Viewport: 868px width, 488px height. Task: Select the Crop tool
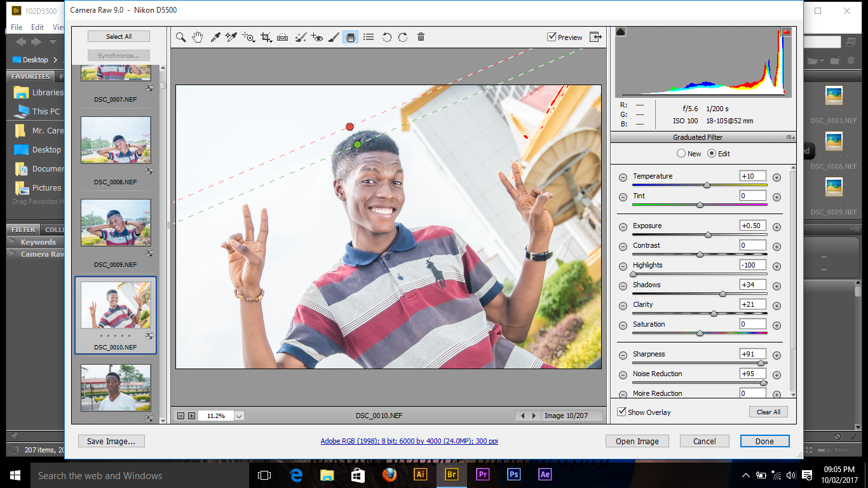pyautogui.click(x=266, y=37)
